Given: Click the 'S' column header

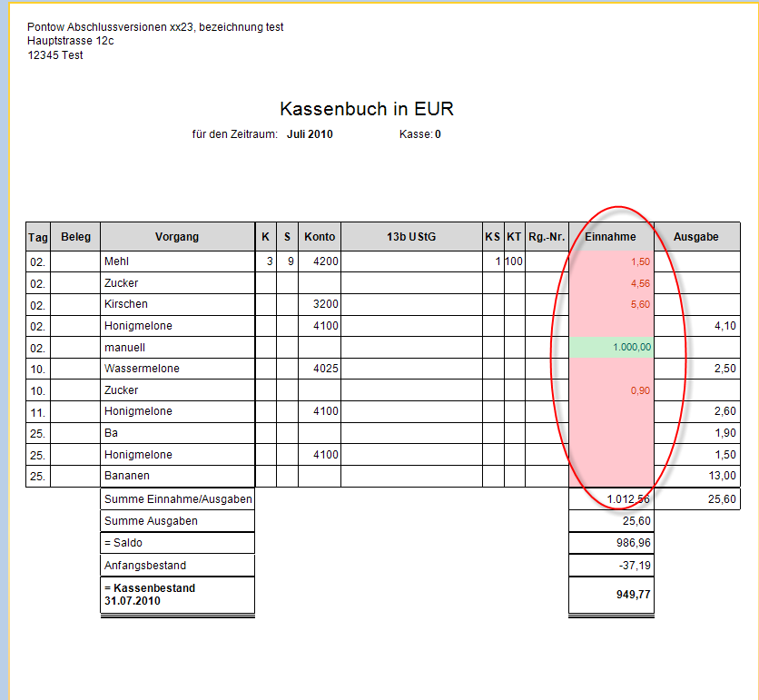Looking at the screenshot, I should 287,237.
